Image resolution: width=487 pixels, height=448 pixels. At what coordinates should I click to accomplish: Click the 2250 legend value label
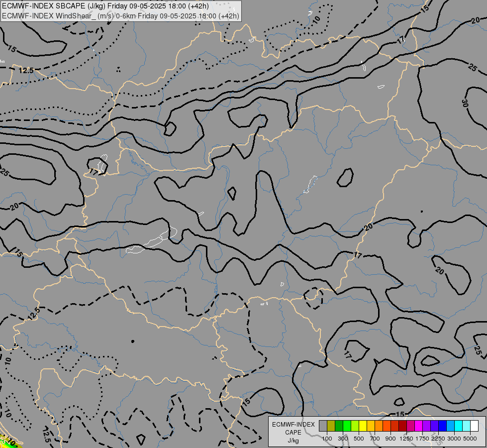click(438, 439)
